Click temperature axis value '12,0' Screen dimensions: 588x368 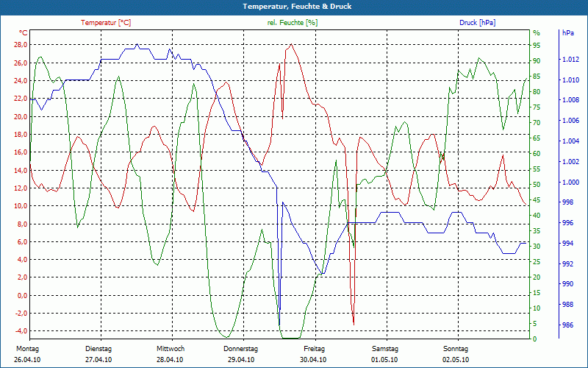[x=21, y=188]
